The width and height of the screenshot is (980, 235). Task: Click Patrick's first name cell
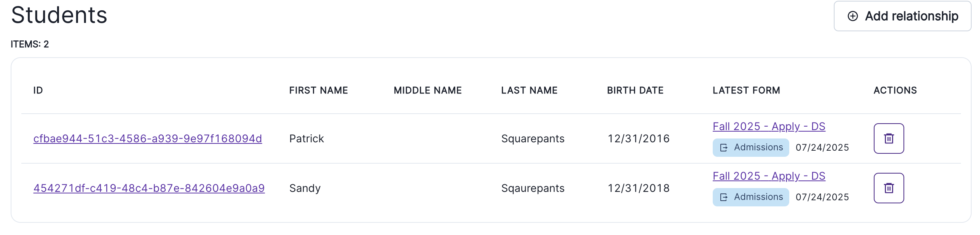(306, 138)
